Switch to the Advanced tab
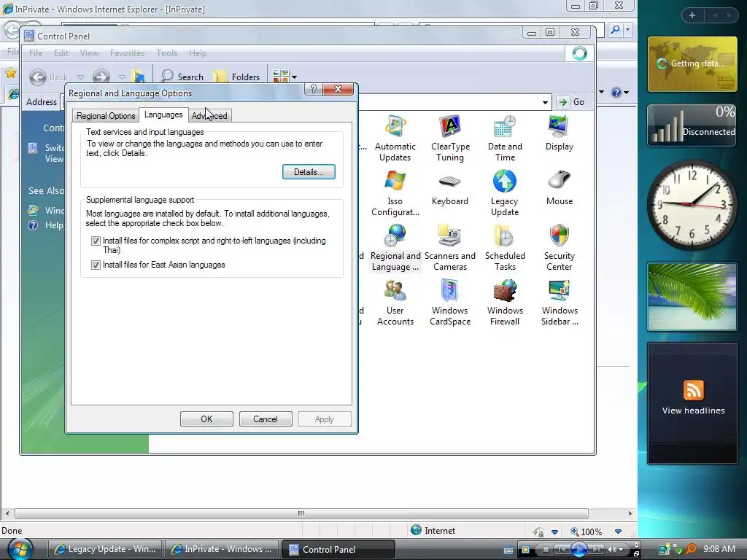747x560 pixels. [x=209, y=116]
